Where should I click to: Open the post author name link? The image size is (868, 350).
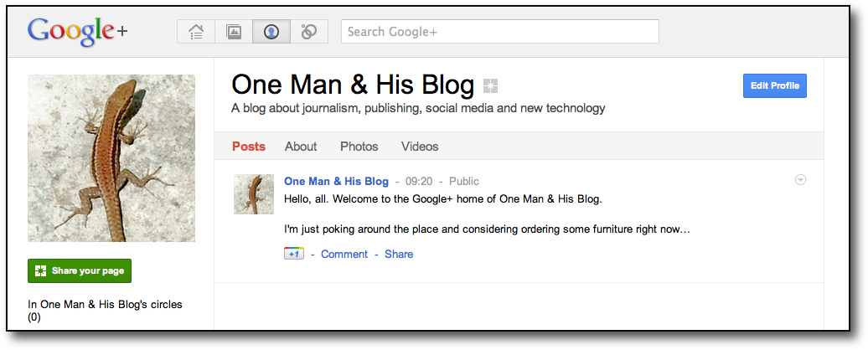(336, 181)
